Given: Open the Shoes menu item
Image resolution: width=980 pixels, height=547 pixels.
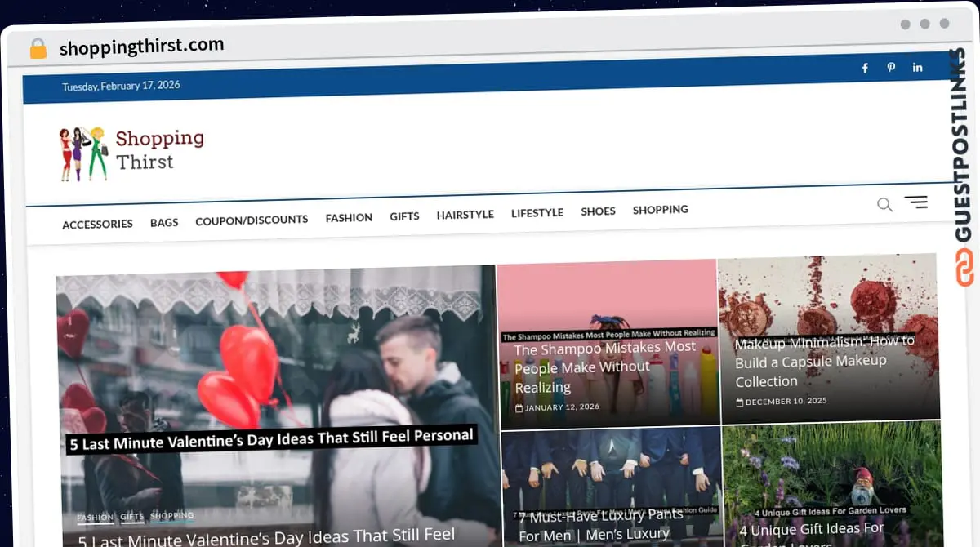Looking at the screenshot, I should click(598, 211).
